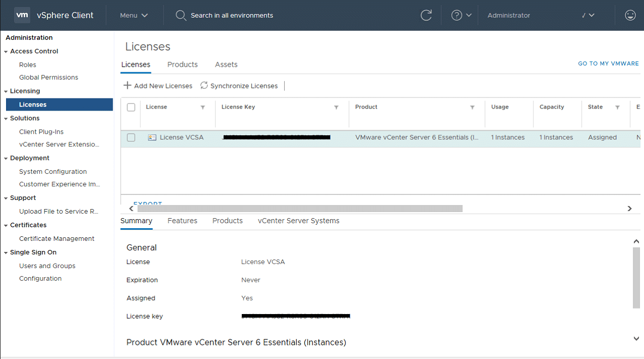The image size is (644, 359).
Task: Open Certificate Management in sidebar
Action: (57, 239)
